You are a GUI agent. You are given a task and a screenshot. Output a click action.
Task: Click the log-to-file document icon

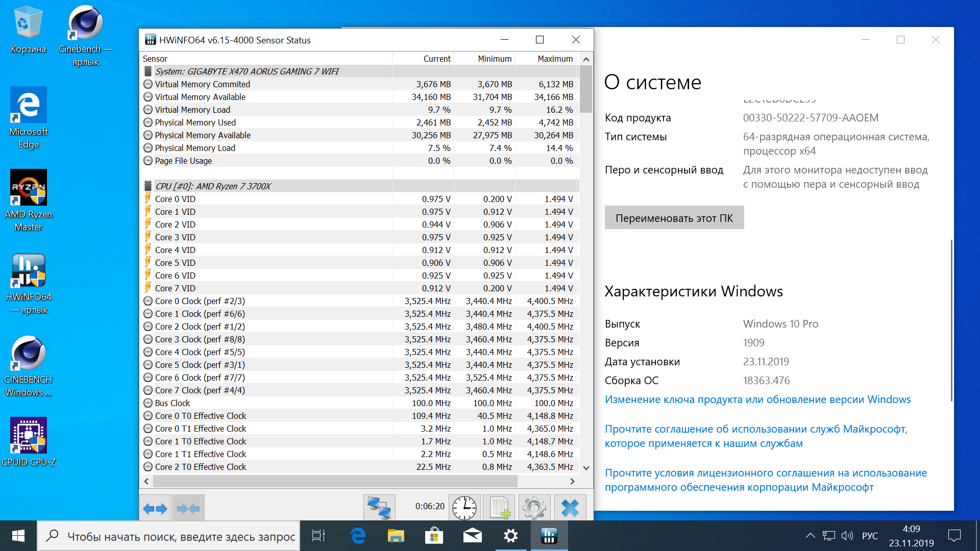tap(499, 508)
